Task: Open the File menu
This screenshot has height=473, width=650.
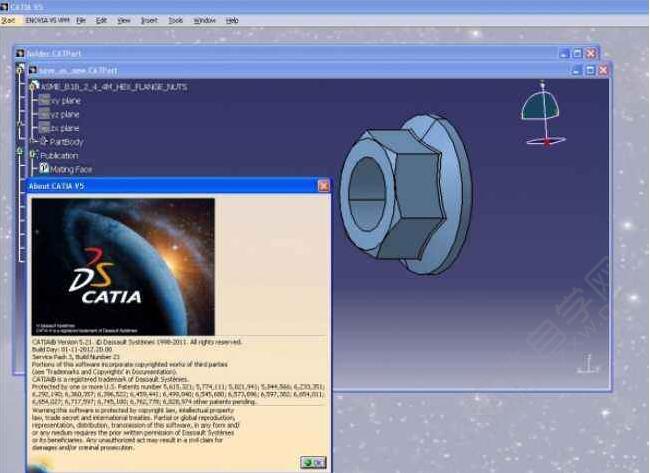Action: [x=80, y=20]
